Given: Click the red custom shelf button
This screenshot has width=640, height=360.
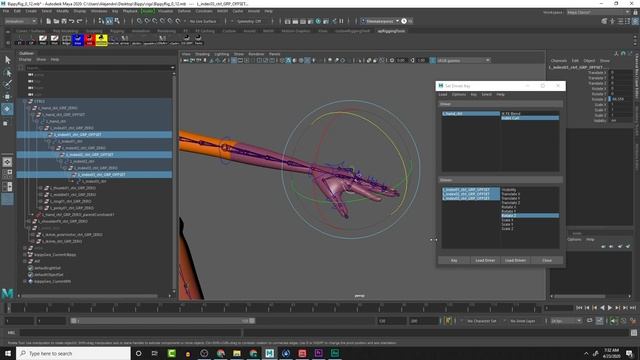Looking at the screenshot, I should [89, 40].
